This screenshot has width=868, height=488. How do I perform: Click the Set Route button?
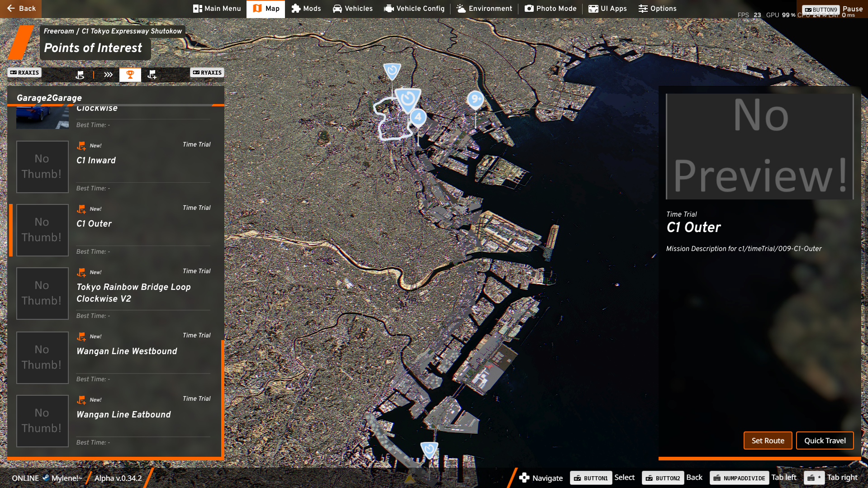tap(768, 441)
